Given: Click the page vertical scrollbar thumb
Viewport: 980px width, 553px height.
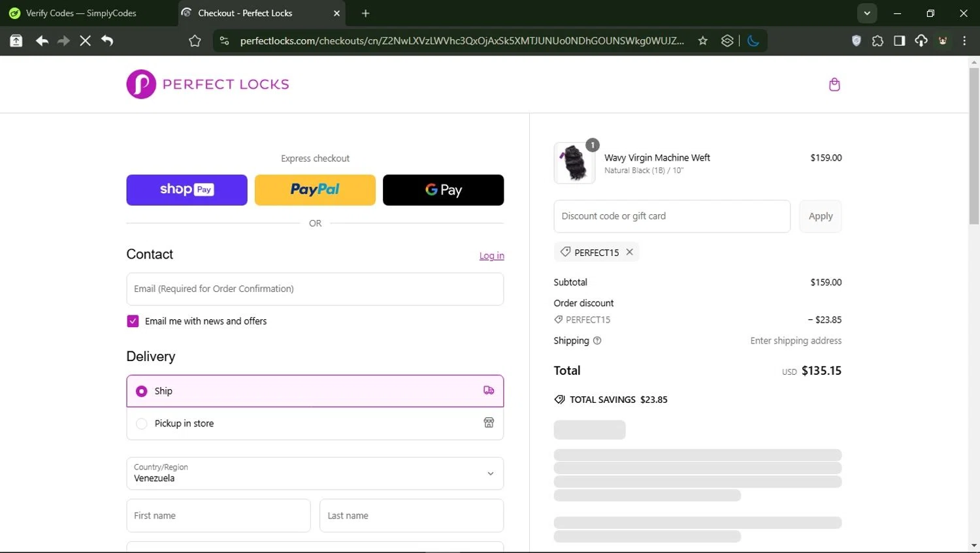Looking at the screenshot, I should pyautogui.click(x=974, y=146).
